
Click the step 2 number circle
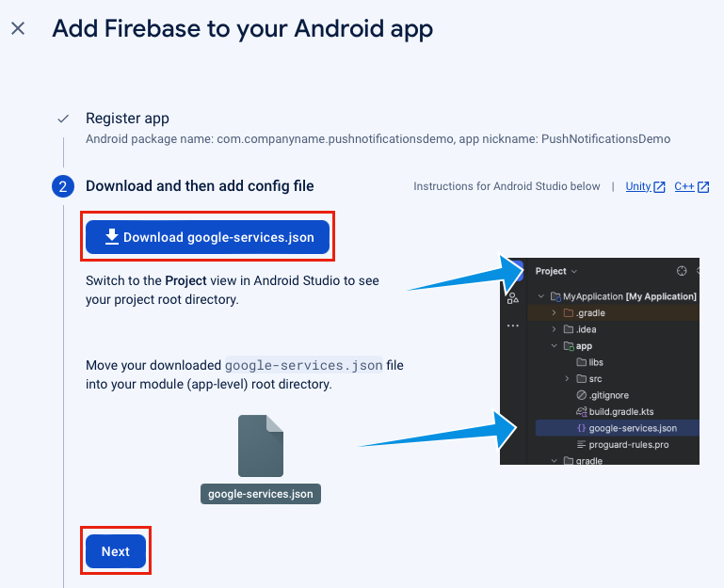pos(63,186)
